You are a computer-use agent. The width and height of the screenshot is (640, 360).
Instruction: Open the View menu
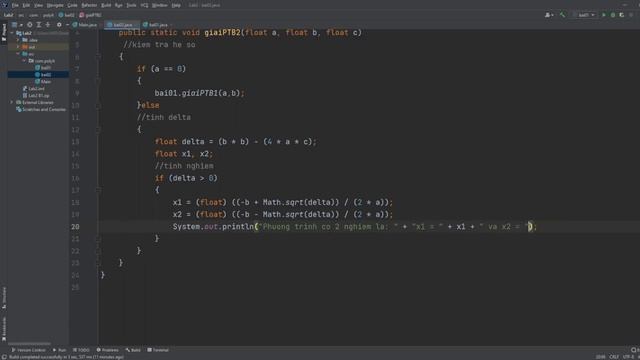38,5
